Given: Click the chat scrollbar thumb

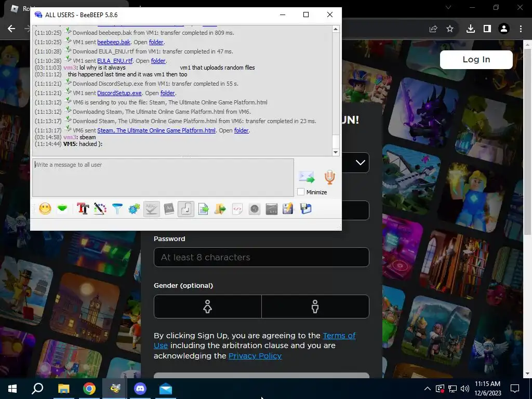Looking at the screenshot, I should (336, 141).
